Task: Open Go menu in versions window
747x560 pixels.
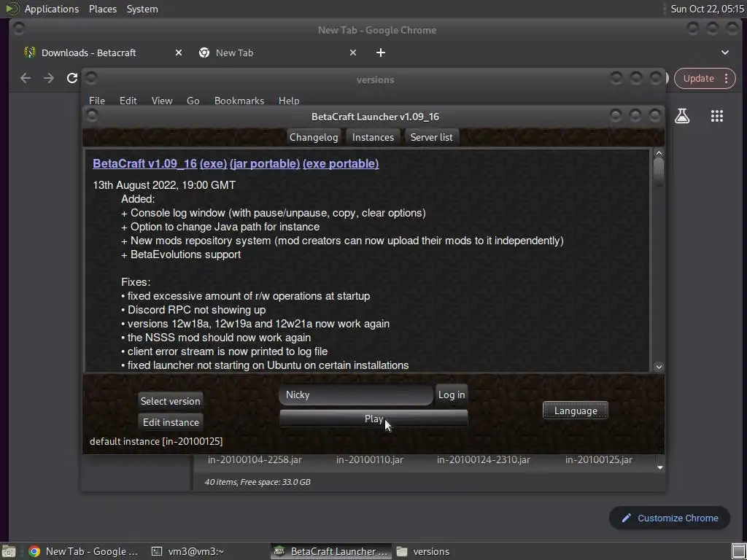Action: pyautogui.click(x=193, y=101)
